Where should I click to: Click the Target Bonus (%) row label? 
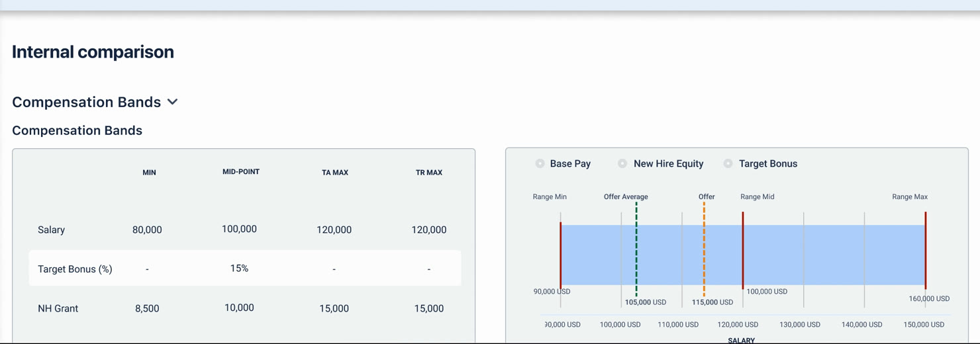(75, 269)
